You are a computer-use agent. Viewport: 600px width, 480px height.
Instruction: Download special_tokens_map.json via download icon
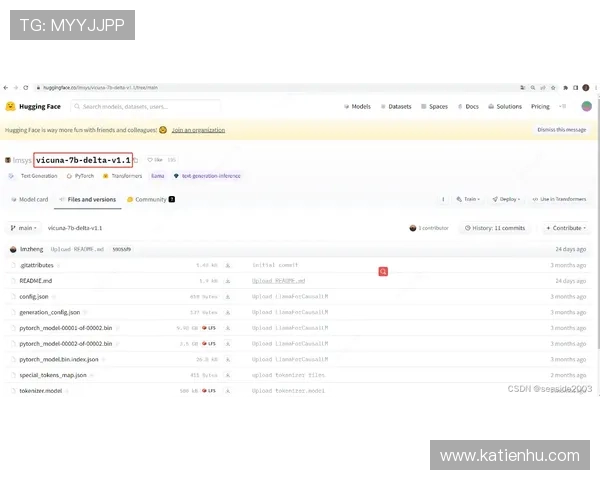(x=228, y=375)
